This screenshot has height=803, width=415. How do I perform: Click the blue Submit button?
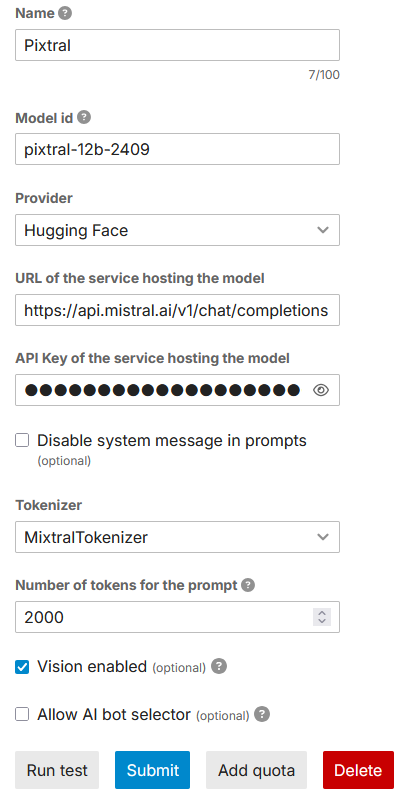[153, 770]
